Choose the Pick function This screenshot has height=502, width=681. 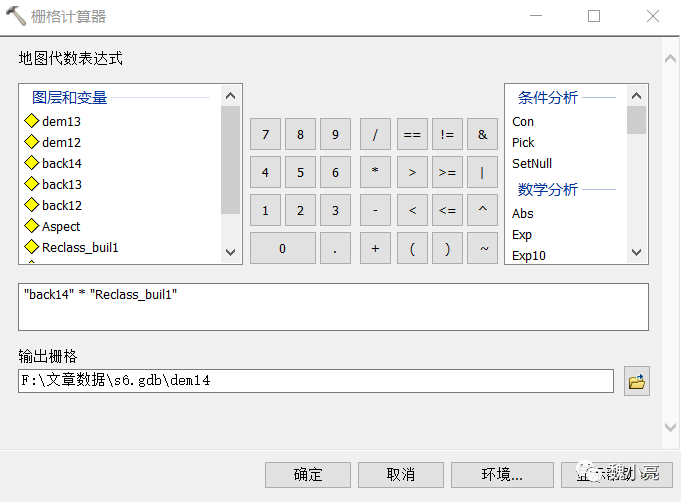[x=523, y=142]
